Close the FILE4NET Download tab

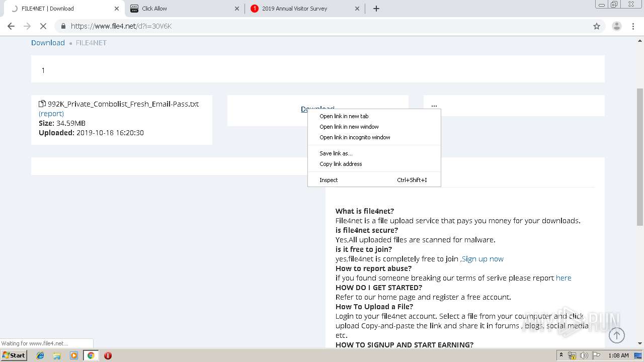[117, 9]
